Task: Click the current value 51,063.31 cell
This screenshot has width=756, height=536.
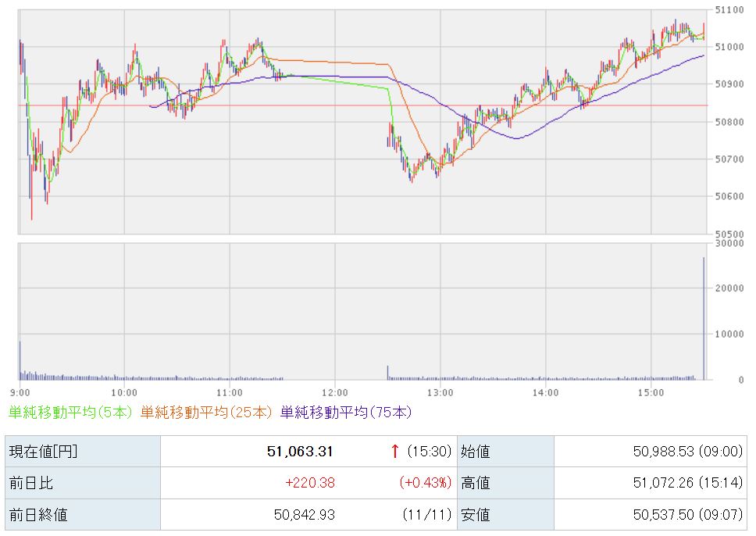Action: point(300,451)
